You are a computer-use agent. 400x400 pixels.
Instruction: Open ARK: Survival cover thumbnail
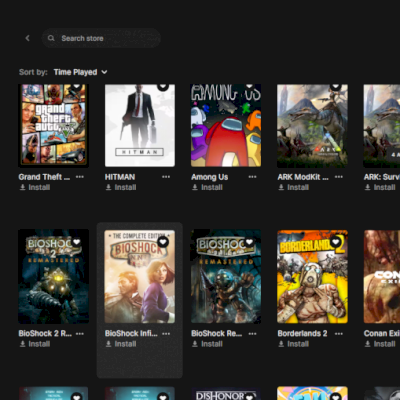[382, 125]
